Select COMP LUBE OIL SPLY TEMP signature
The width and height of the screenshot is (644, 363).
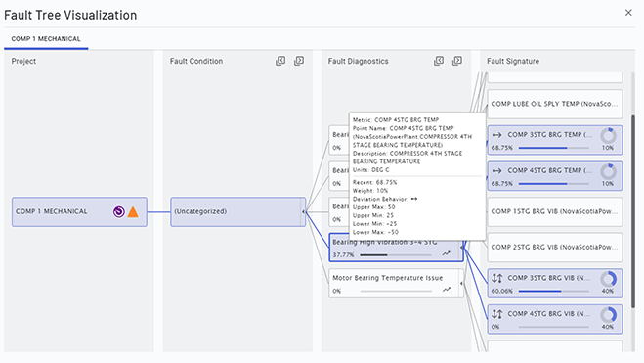point(555,104)
